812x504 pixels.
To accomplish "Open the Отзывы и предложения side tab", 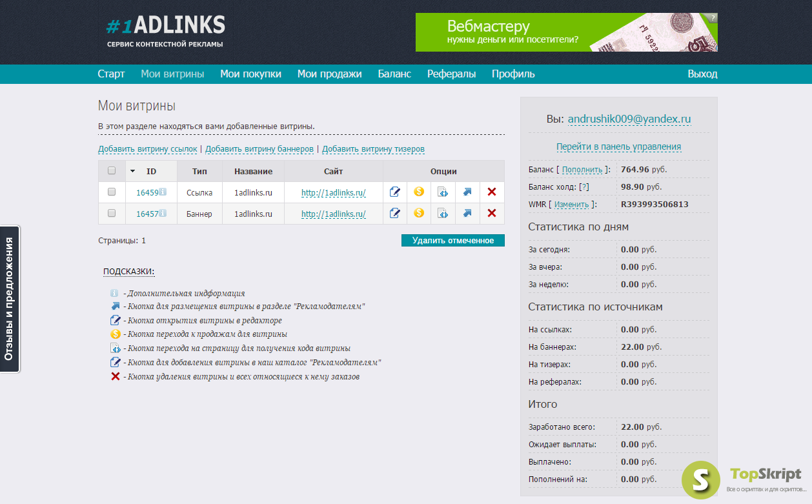I will coord(10,299).
